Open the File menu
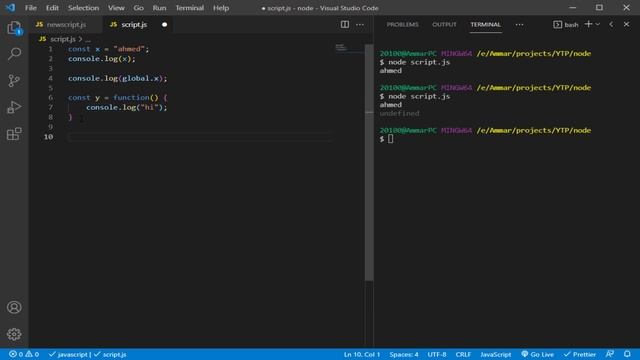Image resolution: width=640 pixels, height=360 pixels. coord(31,8)
